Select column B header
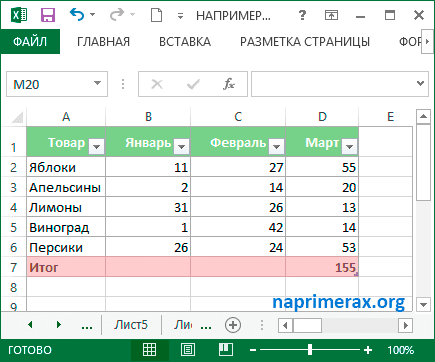Viewport: 435px width, 362px height. (x=148, y=117)
